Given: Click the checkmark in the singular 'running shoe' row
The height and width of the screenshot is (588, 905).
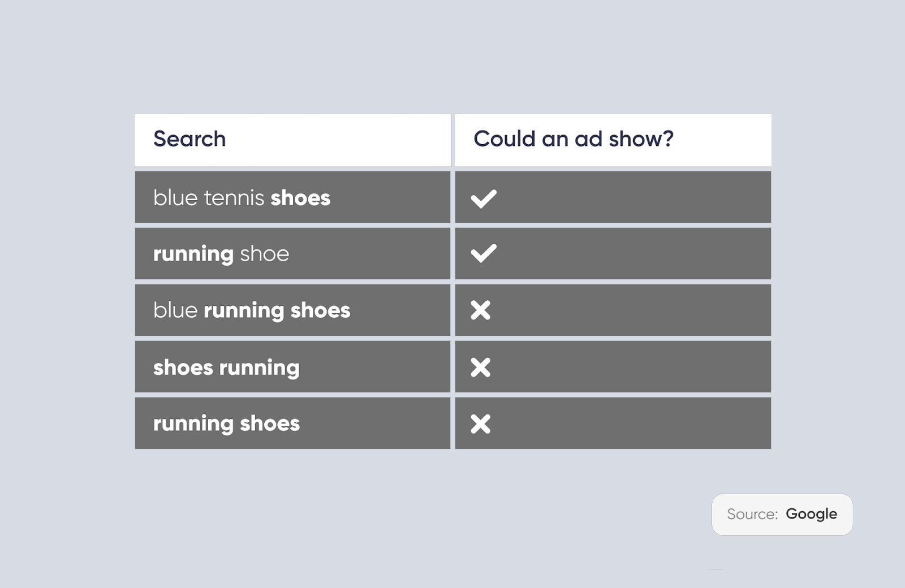Looking at the screenshot, I should pyautogui.click(x=484, y=253).
